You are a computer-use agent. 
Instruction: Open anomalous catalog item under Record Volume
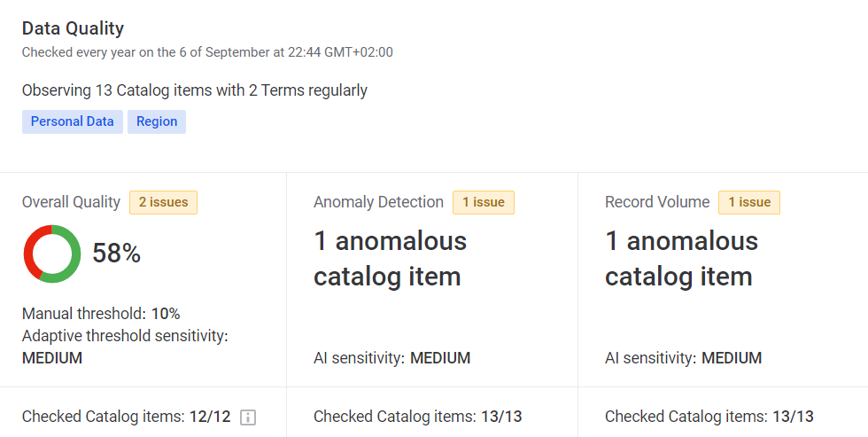(681, 259)
